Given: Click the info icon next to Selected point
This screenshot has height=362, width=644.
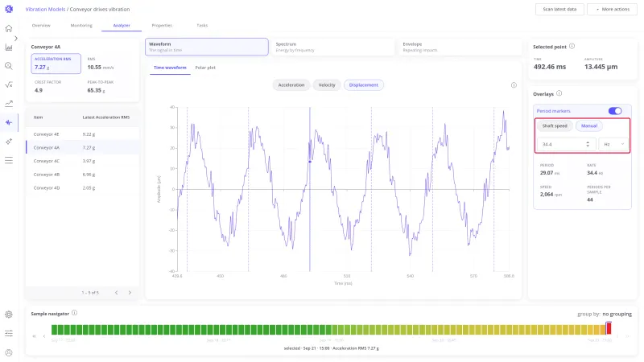Looking at the screenshot, I should click(572, 47).
